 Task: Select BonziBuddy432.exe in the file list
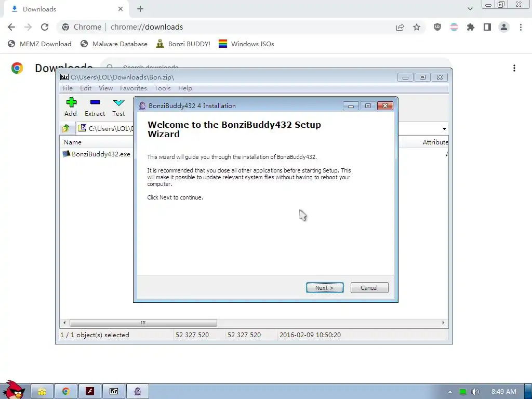pos(96,154)
